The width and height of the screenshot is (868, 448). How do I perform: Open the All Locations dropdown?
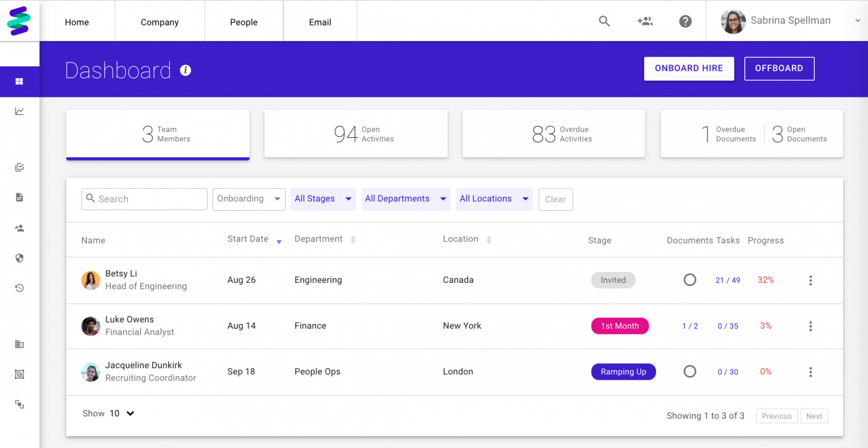click(x=494, y=199)
